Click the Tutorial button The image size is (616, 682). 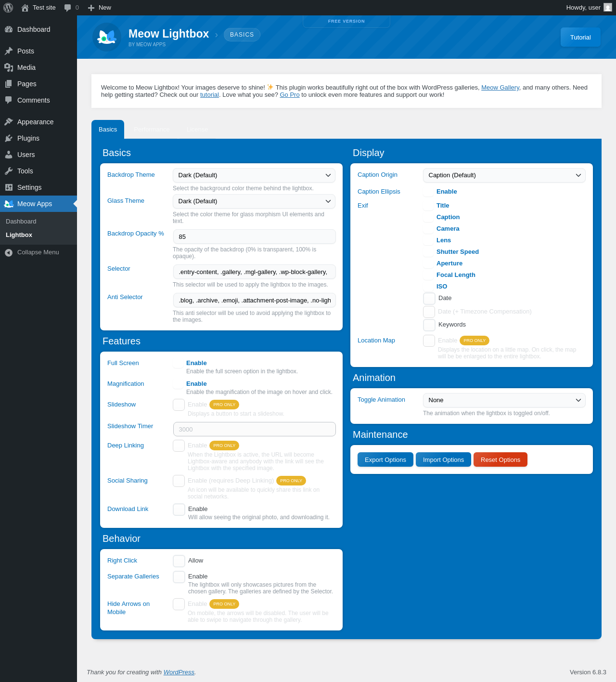pos(580,37)
